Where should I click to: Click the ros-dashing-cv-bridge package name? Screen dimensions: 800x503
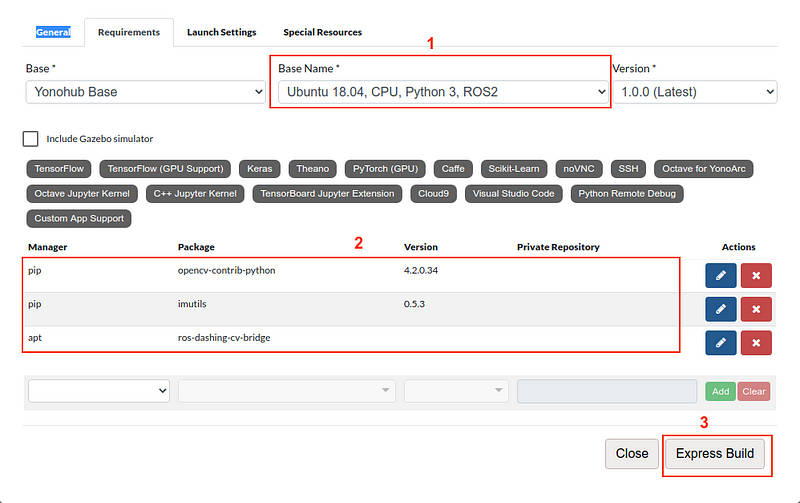(x=224, y=338)
